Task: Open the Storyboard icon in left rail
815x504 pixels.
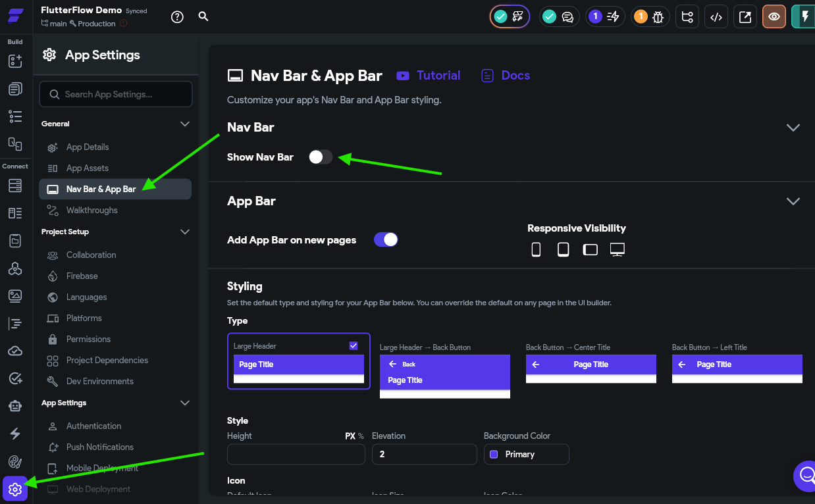Action: pos(15,143)
